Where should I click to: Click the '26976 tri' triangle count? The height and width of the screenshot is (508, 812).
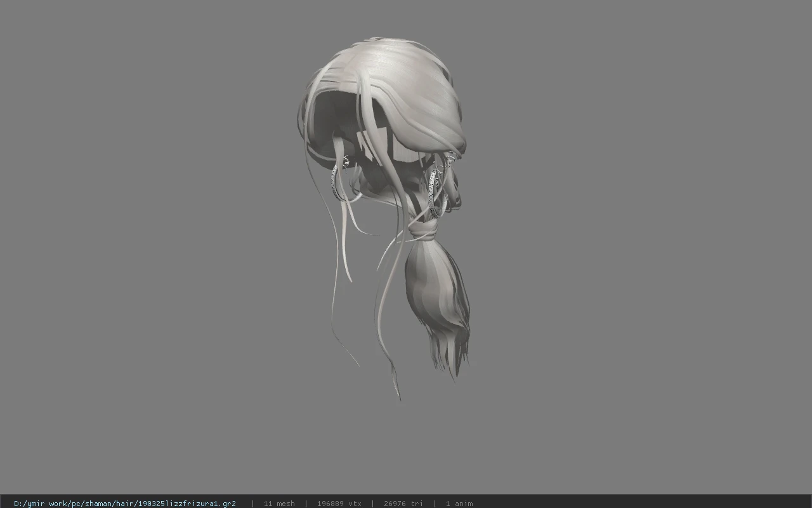pos(403,504)
